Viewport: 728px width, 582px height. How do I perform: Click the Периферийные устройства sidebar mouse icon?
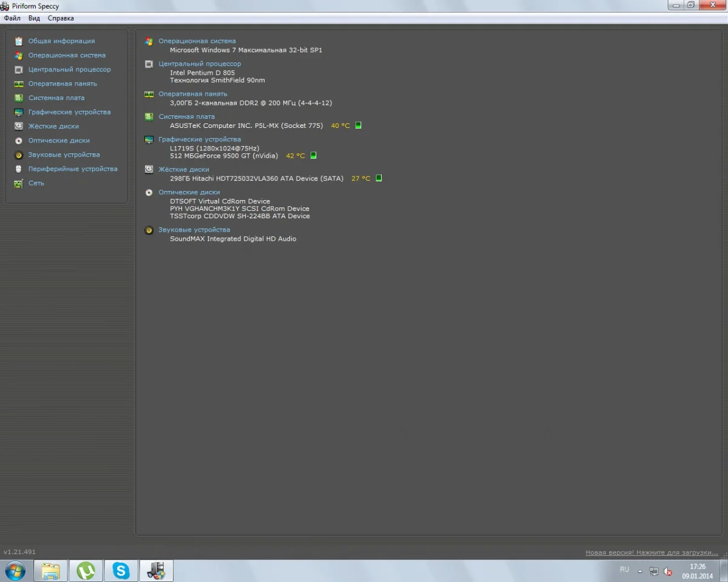(x=19, y=169)
